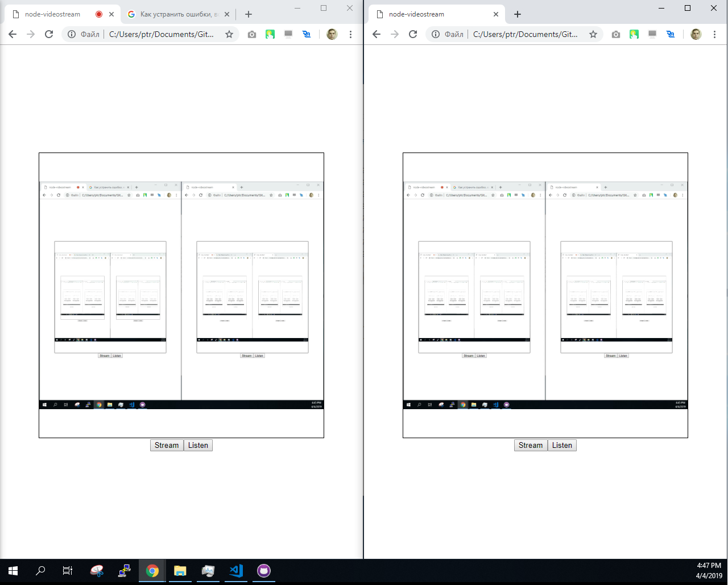The height and width of the screenshot is (585, 728).
Task: Open the camera extension in left window toolbar
Action: pos(252,34)
